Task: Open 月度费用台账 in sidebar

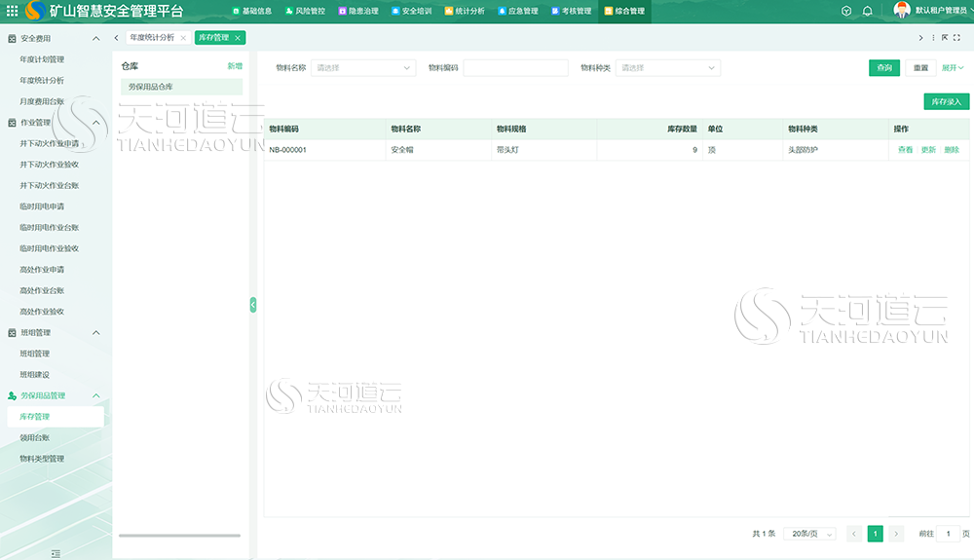Action: click(42, 102)
